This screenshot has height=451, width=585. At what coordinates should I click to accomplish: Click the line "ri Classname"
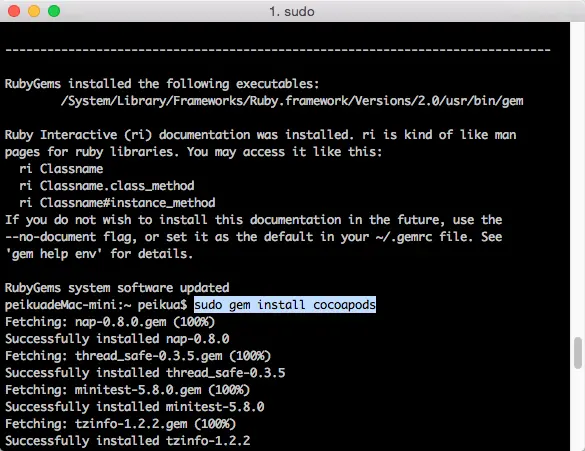(61, 169)
